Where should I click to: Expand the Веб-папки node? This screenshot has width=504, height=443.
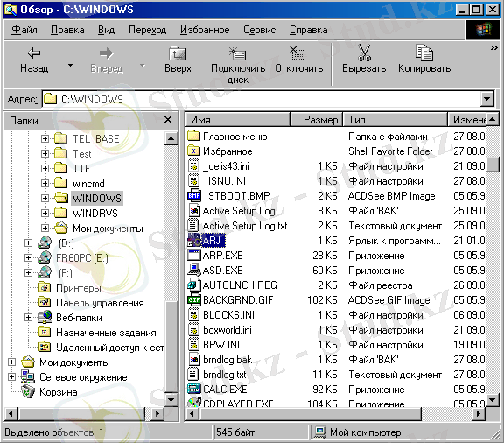click(x=28, y=318)
